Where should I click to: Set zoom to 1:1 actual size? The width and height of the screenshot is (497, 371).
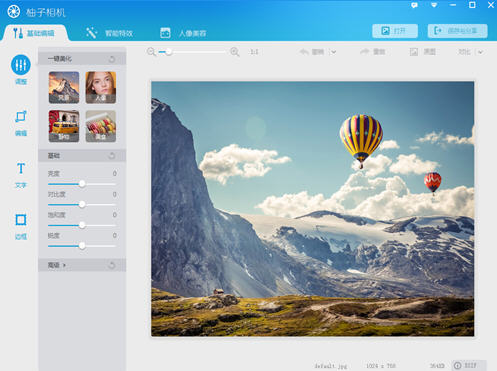tap(254, 52)
